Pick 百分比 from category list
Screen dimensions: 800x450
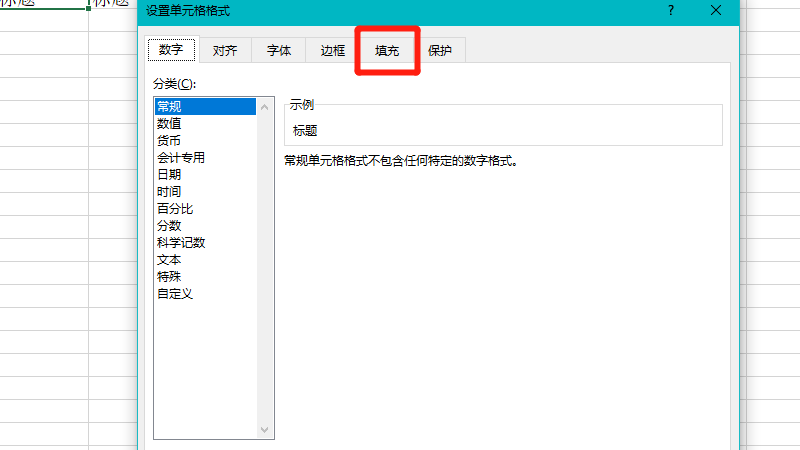coord(205,209)
